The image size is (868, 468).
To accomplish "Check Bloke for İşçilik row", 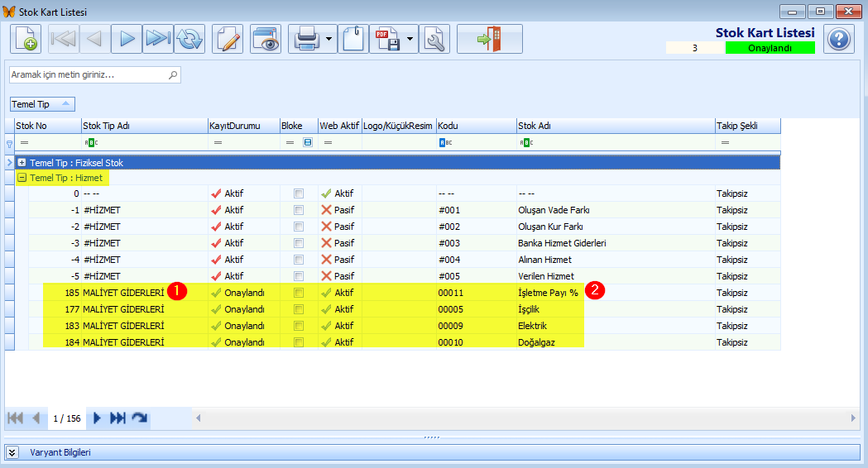I will [299, 309].
